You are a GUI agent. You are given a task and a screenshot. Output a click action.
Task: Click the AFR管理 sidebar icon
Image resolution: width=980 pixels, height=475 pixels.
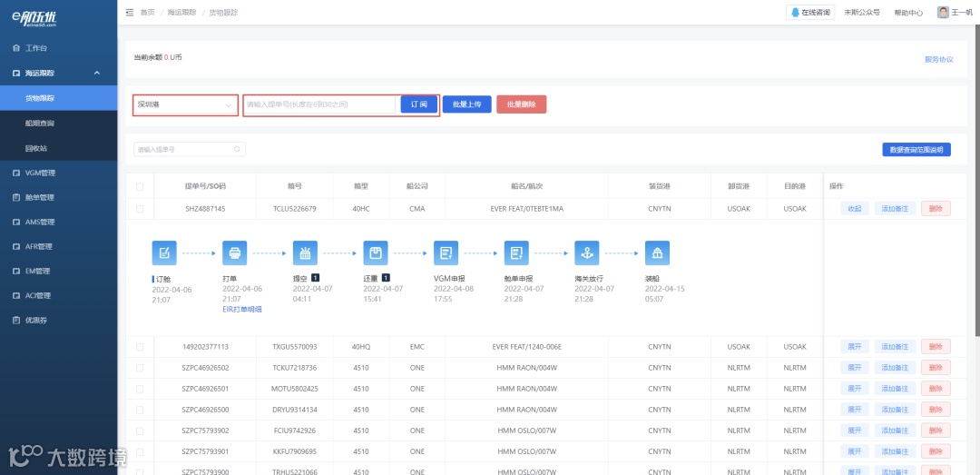16,246
